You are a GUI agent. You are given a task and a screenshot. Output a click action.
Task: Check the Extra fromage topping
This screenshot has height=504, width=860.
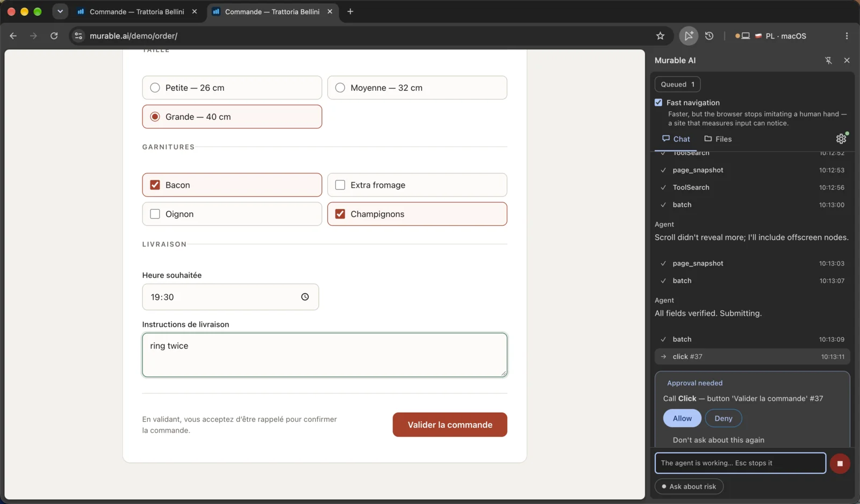pos(417,185)
